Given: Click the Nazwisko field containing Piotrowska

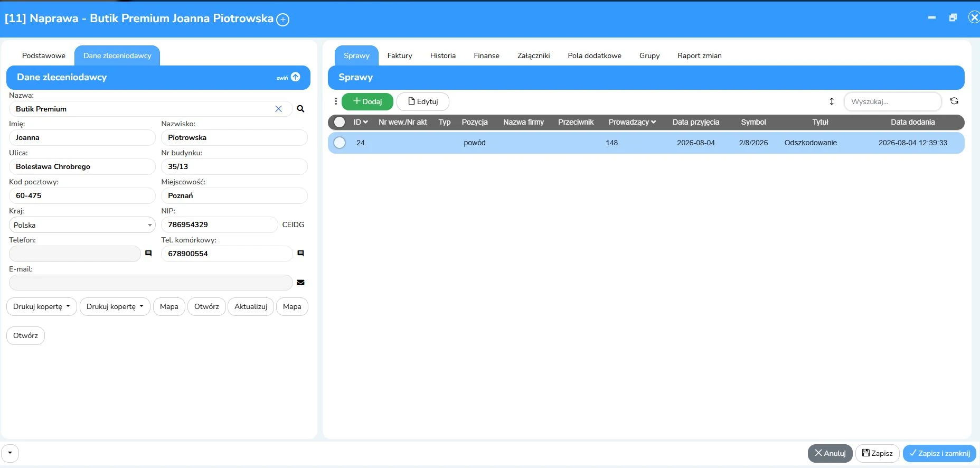Looking at the screenshot, I should click(x=234, y=137).
